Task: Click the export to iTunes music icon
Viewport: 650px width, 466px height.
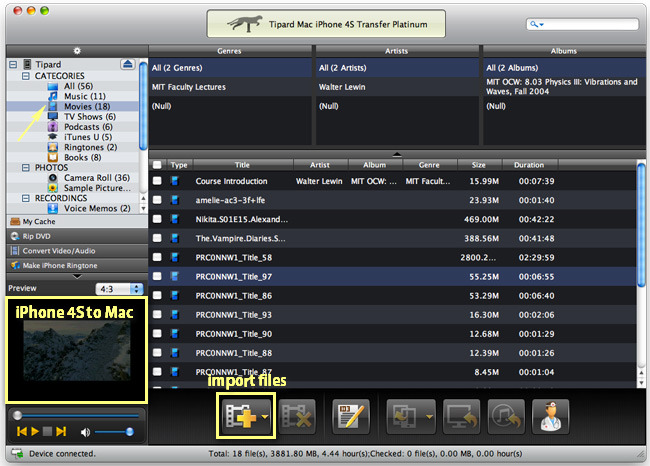Action: 506,416
